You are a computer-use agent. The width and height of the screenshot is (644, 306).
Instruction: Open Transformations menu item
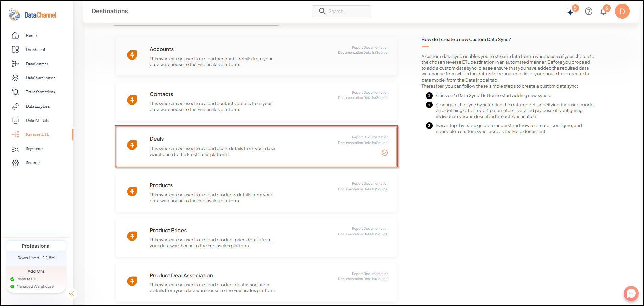(40, 92)
